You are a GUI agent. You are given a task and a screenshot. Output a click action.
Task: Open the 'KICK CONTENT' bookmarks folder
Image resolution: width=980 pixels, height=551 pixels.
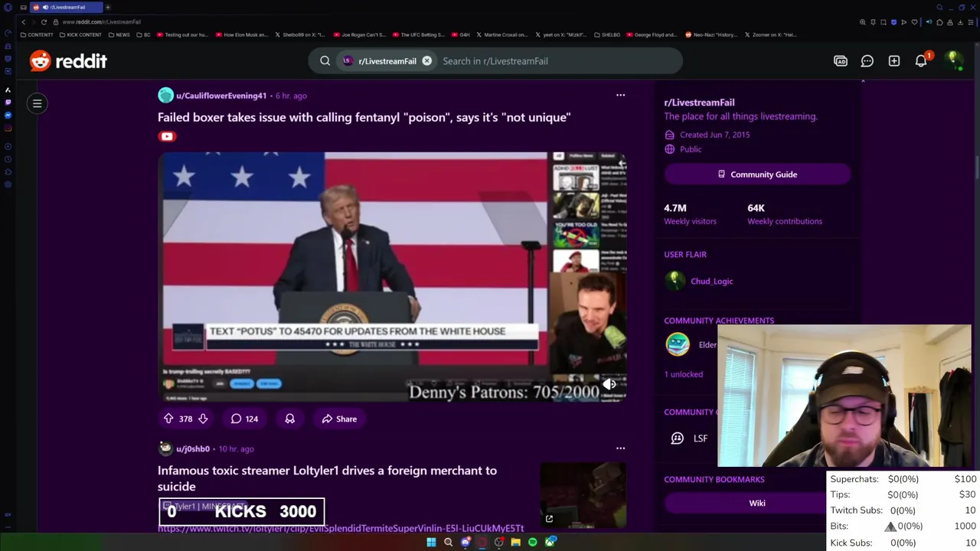tap(80, 34)
